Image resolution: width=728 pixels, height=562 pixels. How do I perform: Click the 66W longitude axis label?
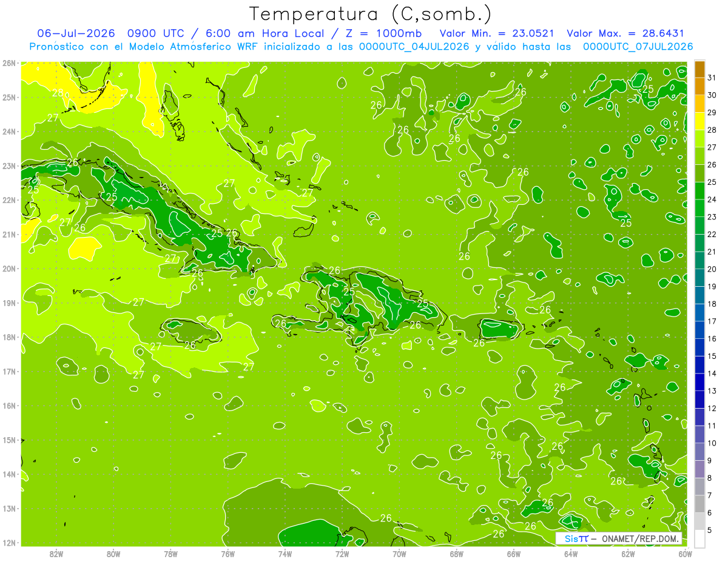coord(514,553)
